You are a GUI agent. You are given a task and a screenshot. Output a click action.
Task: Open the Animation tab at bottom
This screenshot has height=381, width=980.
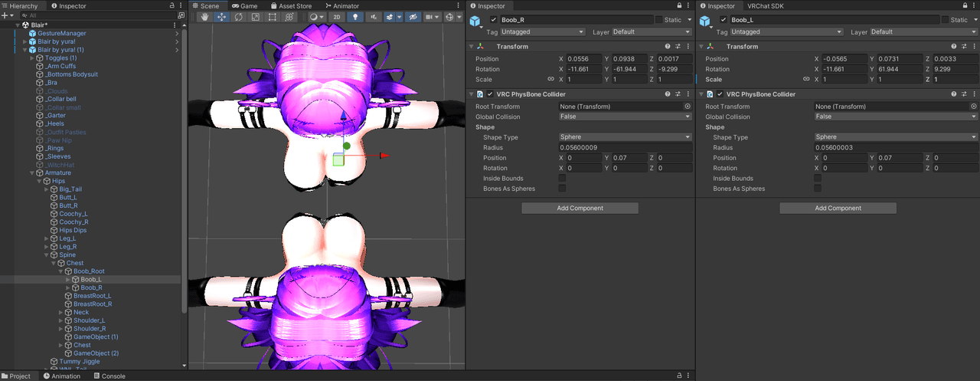(62, 376)
